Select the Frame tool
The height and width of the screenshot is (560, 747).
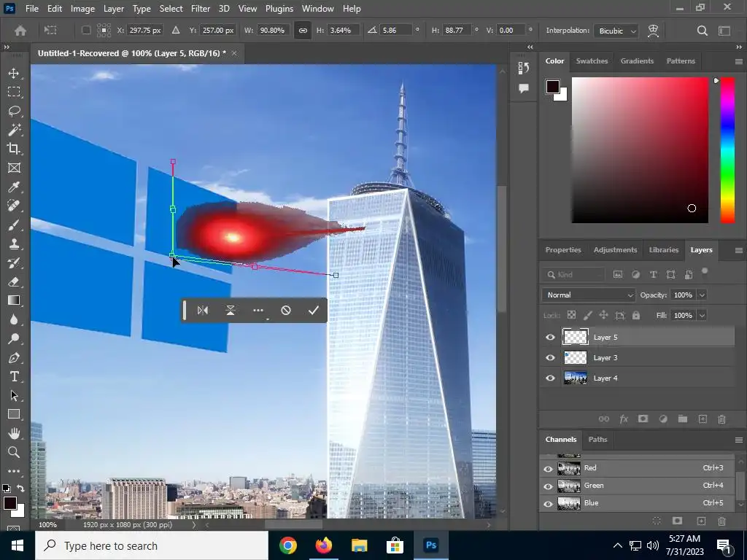click(14, 168)
